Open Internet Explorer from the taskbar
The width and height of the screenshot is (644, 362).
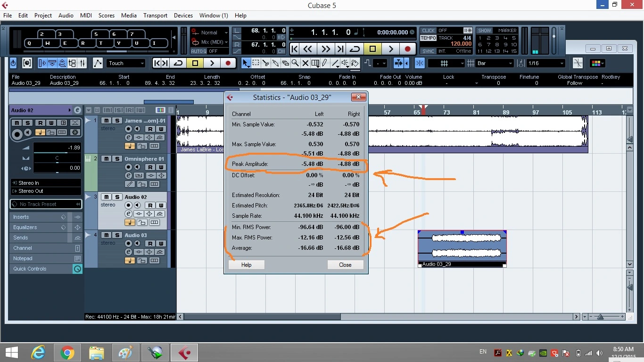coord(38,352)
